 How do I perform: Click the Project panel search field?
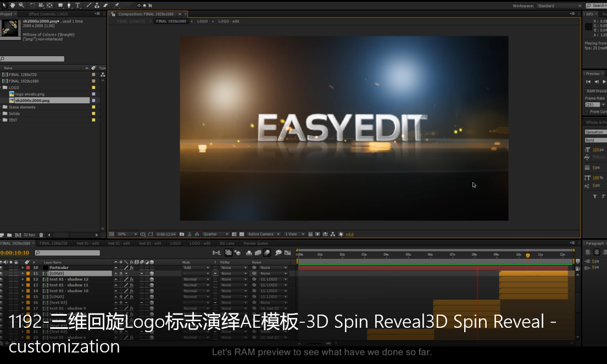click(32, 59)
